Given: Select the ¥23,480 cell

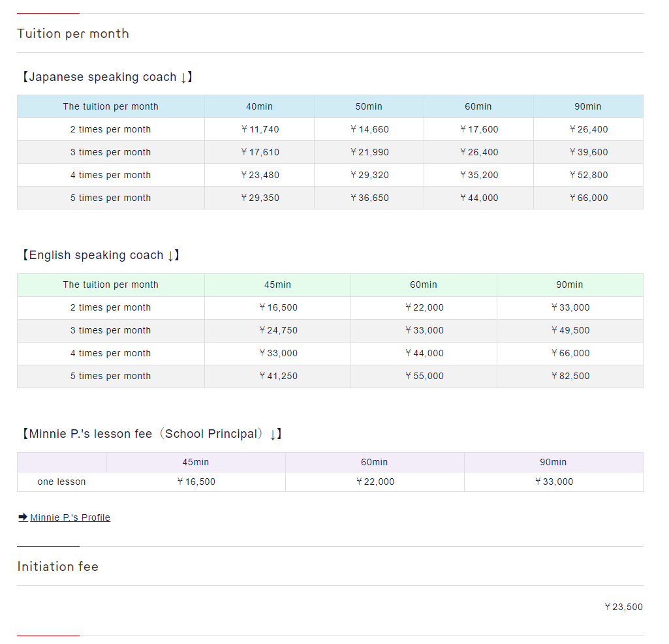Looking at the screenshot, I should [259, 176].
